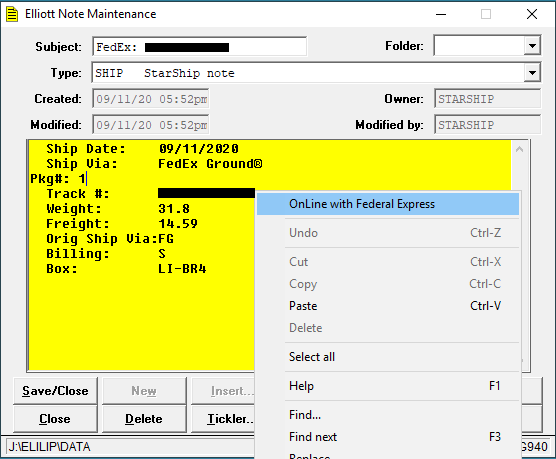Choose Find... from the context menu
Viewport: 556px width, 459px height.
click(388, 415)
